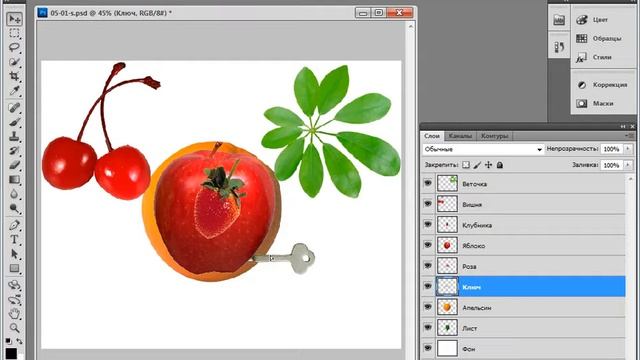Image resolution: width=640 pixels, height=360 pixels.
Task: Hide the Фон layer eye
Action: coord(428,348)
